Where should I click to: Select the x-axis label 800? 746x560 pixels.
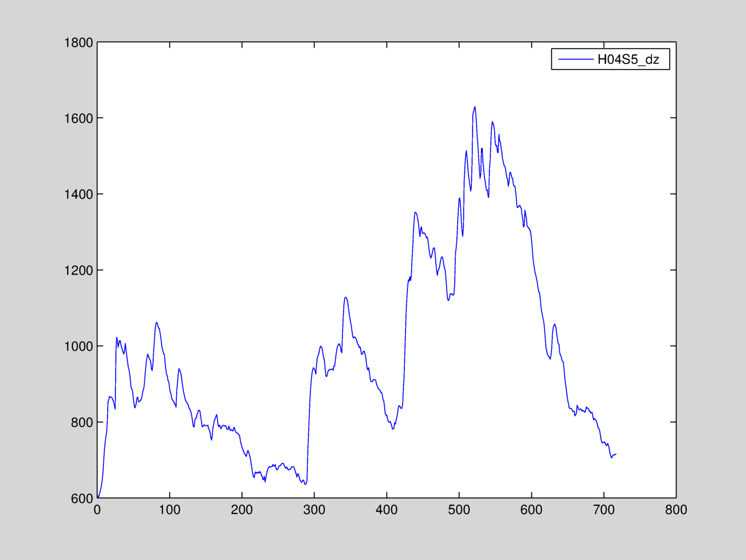point(676,510)
